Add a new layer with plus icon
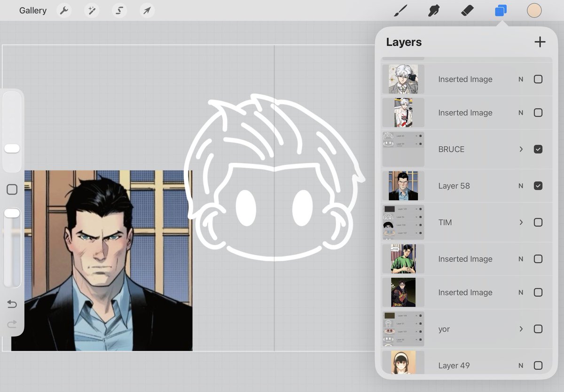Viewport: 564px width, 392px height. 540,42
